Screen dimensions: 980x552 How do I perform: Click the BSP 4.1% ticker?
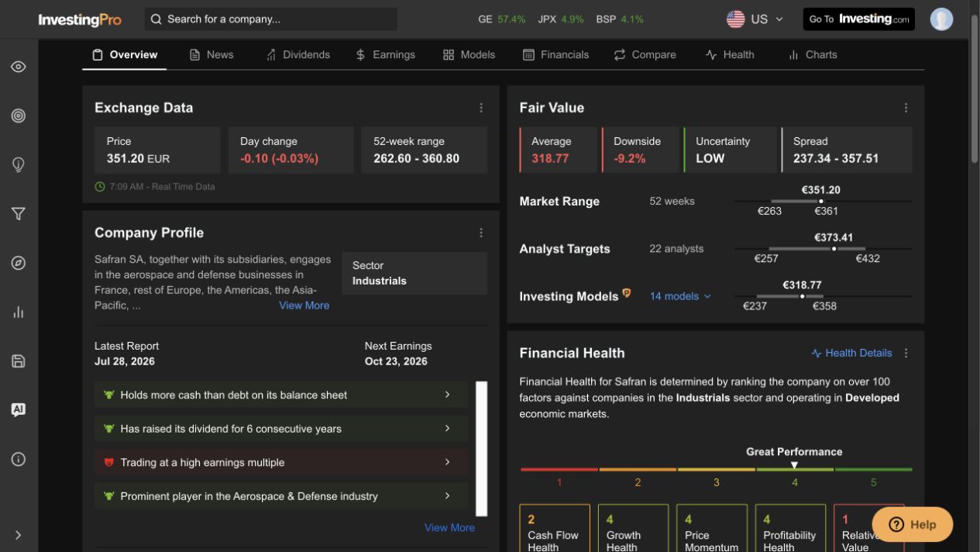click(620, 19)
